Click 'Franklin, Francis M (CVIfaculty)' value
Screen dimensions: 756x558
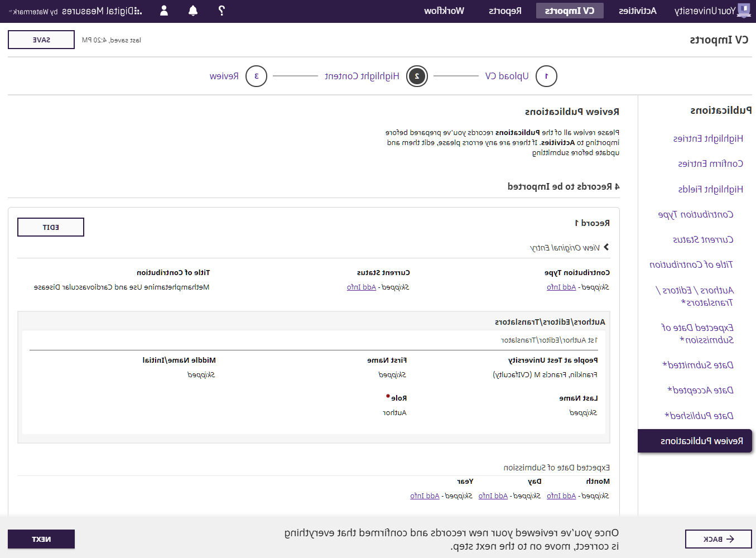[545, 375]
